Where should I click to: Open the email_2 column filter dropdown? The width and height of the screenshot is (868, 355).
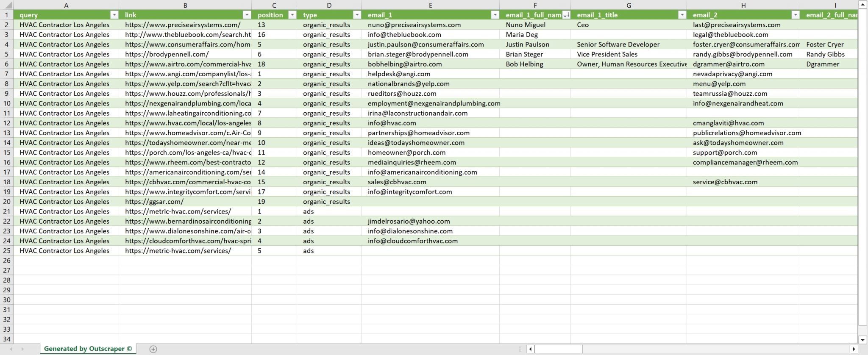click(795, 15)
